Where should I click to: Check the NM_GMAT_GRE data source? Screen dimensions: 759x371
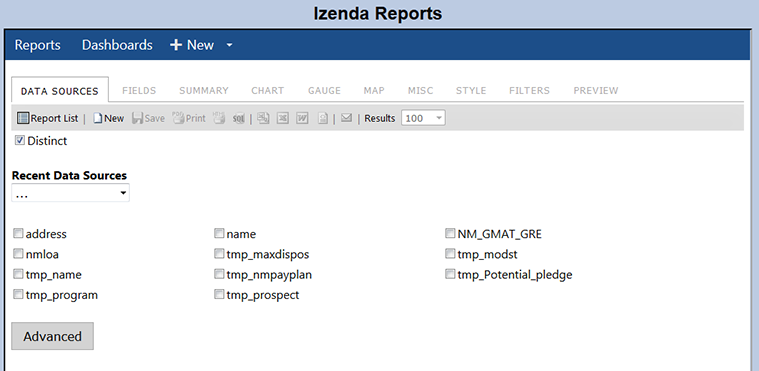point(450,233)
